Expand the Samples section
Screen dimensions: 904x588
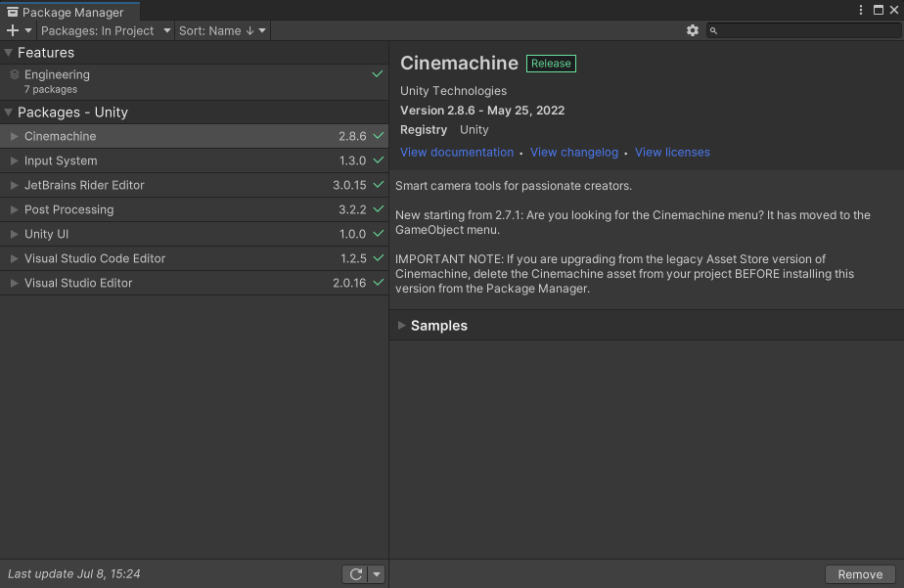[402, 326]
